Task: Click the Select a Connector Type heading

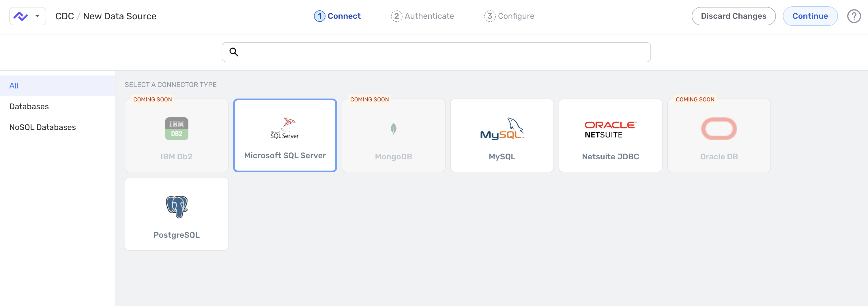Action: [x=171, y=85]
